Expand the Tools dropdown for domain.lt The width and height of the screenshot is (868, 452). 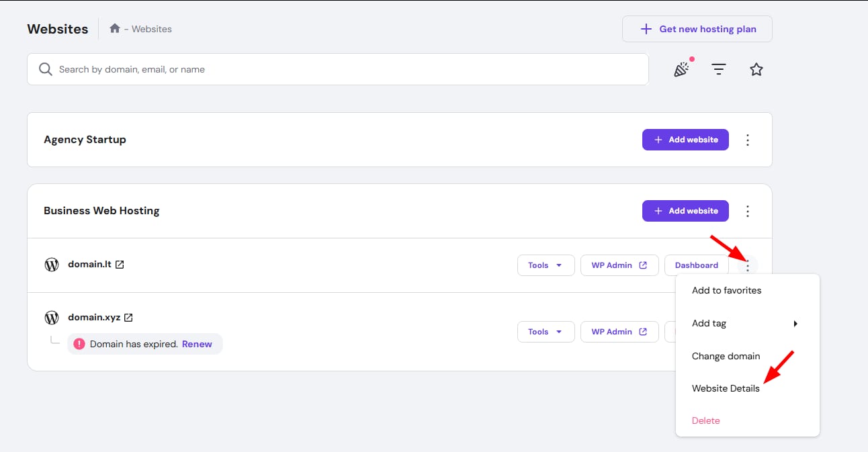(x=546, y=265)
